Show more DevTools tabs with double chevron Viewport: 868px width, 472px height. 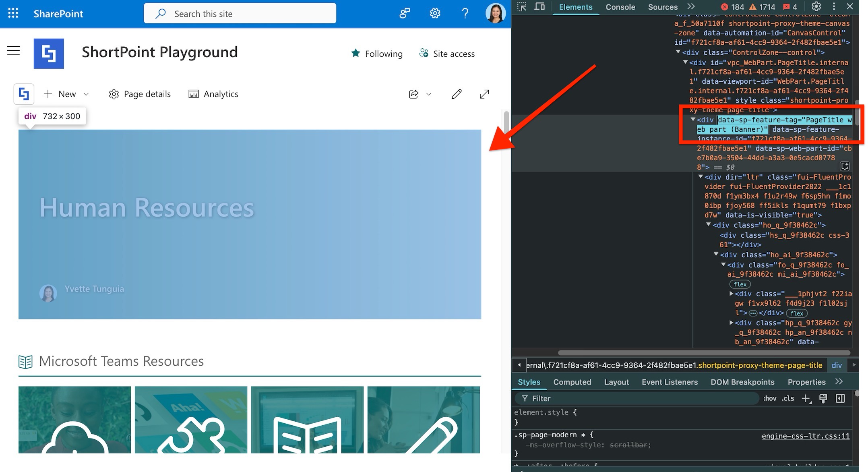(691, 7)
